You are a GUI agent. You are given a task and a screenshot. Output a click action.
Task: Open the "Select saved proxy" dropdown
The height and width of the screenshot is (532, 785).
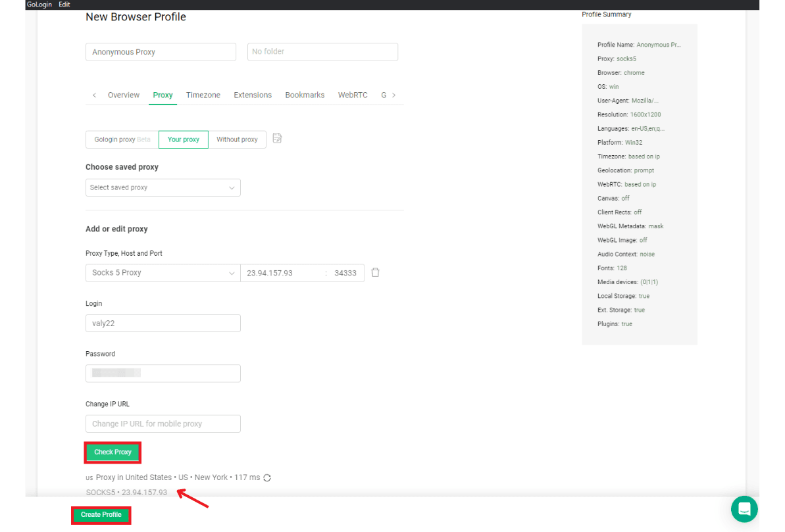(163, 187)
